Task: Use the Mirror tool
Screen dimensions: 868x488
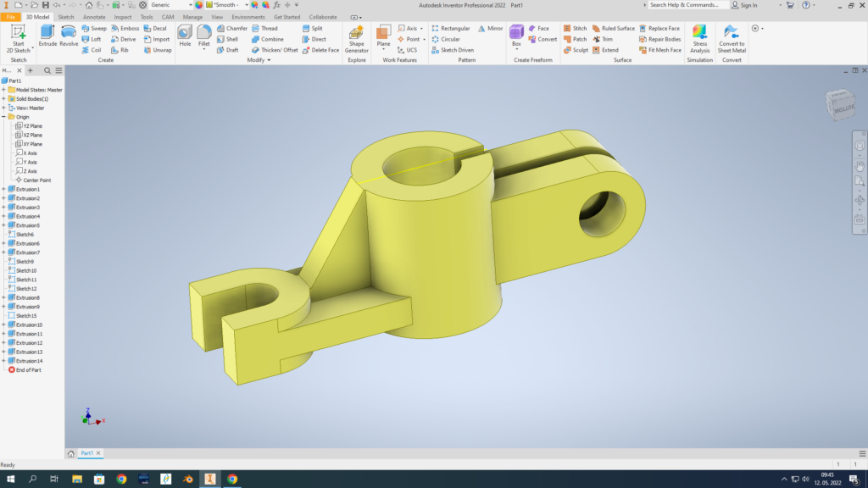Action: point(491,28)
